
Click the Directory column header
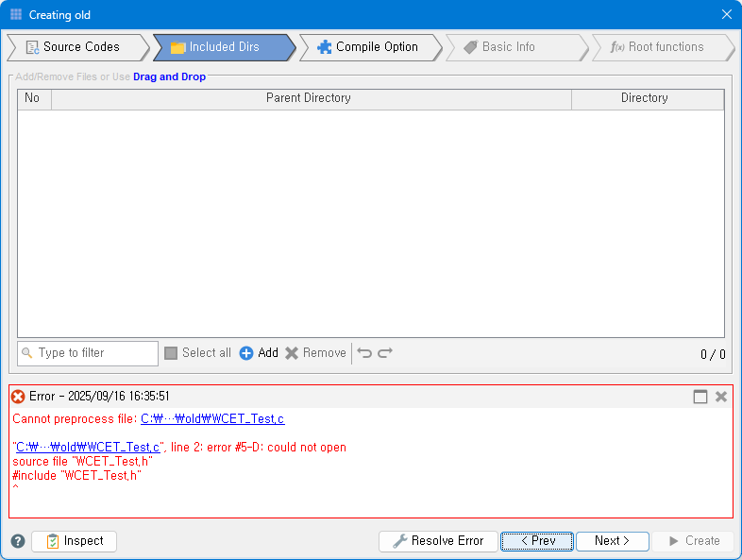645,98
